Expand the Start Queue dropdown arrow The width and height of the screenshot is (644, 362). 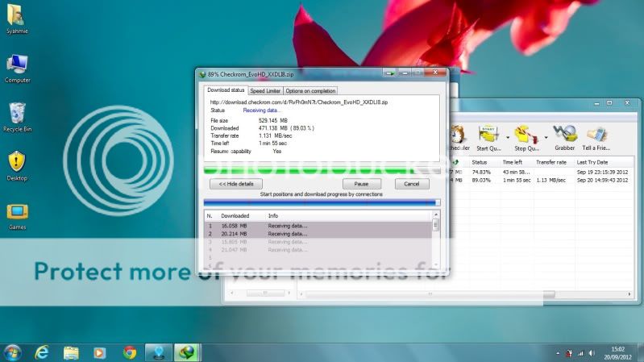(508, 135)
